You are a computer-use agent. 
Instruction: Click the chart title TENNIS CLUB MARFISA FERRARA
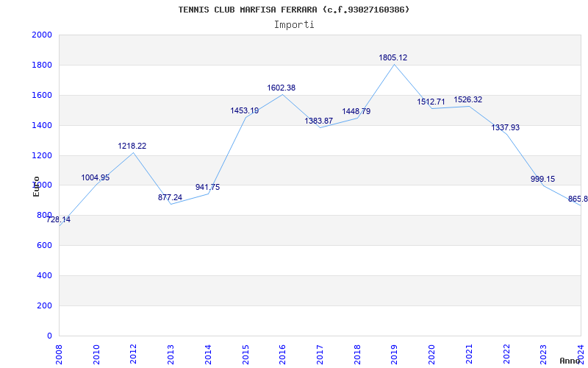[x=293, y=10]
